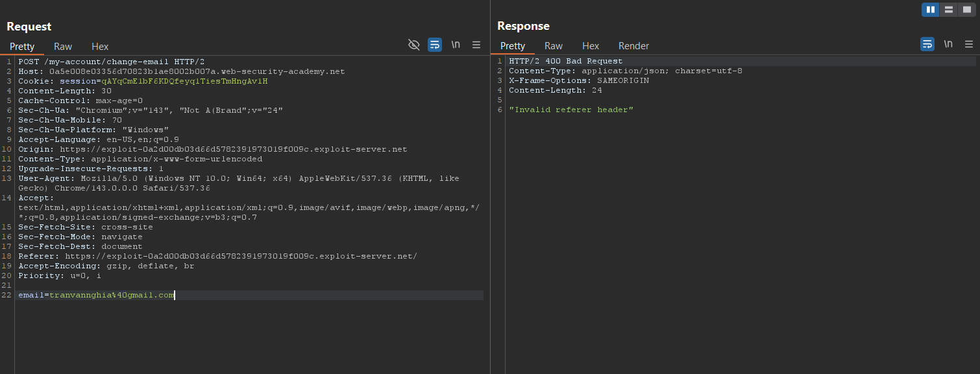Switch Request view to Raw tab

point(63,47)
